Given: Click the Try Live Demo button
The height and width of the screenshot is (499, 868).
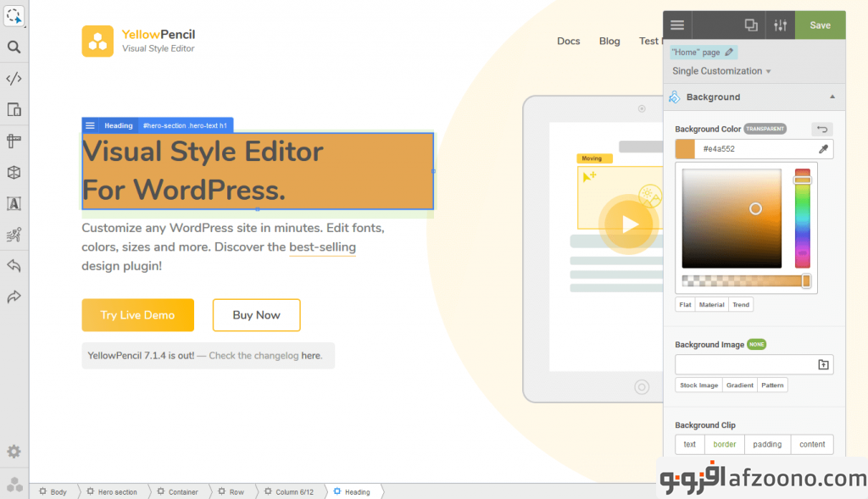Looking at the screenshot, I should point(137,315).
